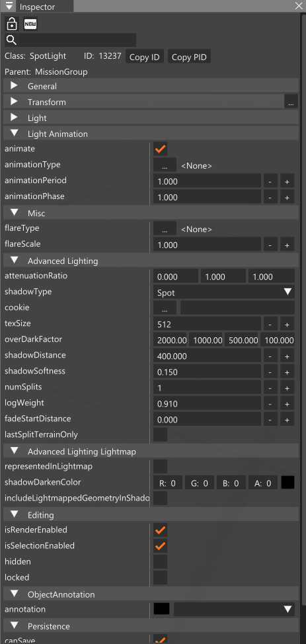Browse for cookie texture file
Viewport: 306px width, 644px height.
pos(165,307)
